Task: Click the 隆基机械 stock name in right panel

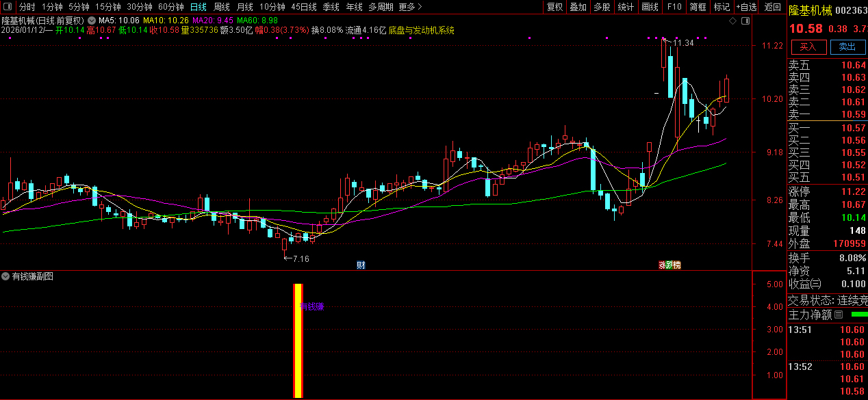Action: click(x=810, y=10)
